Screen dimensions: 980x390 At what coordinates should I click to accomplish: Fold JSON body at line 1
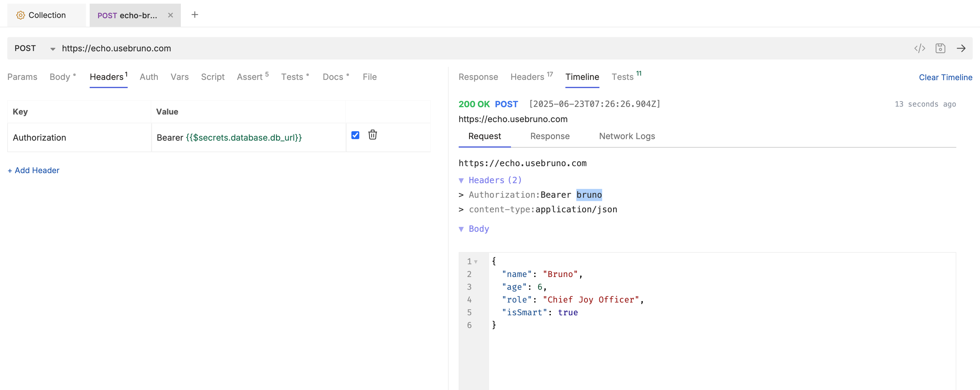click(x=475, y=262)
